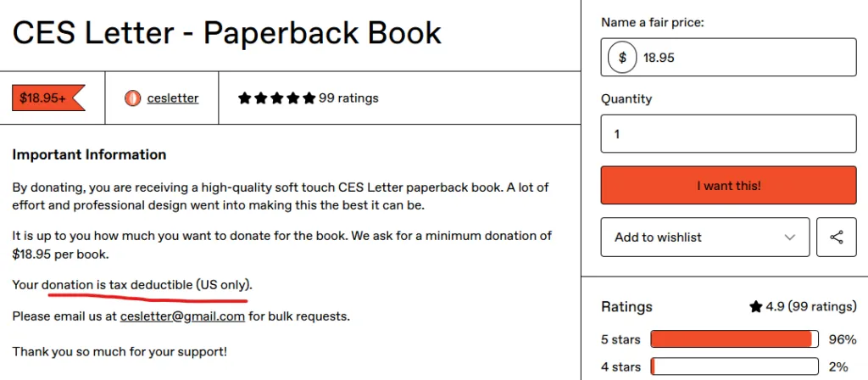
Task: Click the chevron arrow in the wishlist box
Action: 791,237
